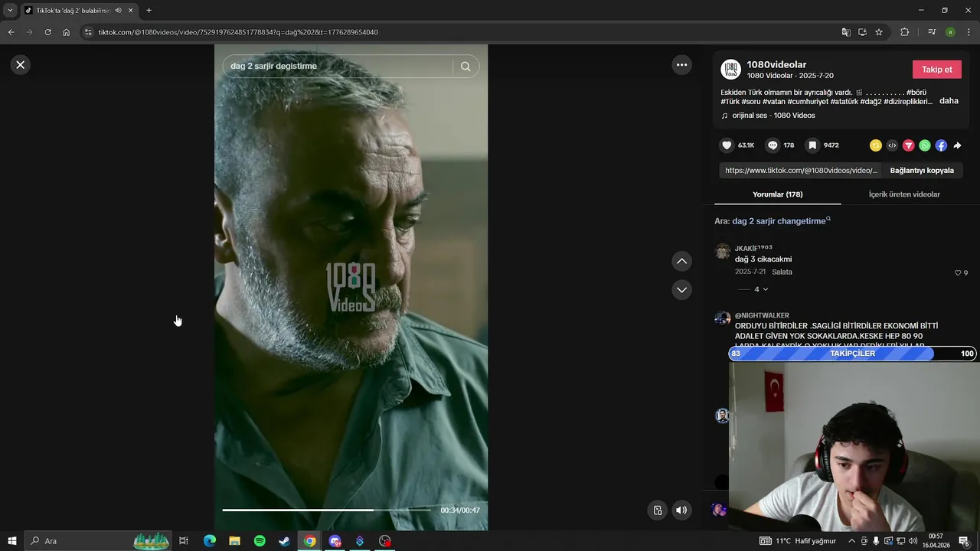Viewport: 980px width, 551px height.
Task: Open File Explorer from taskbar
Action: tap(235, 541)
